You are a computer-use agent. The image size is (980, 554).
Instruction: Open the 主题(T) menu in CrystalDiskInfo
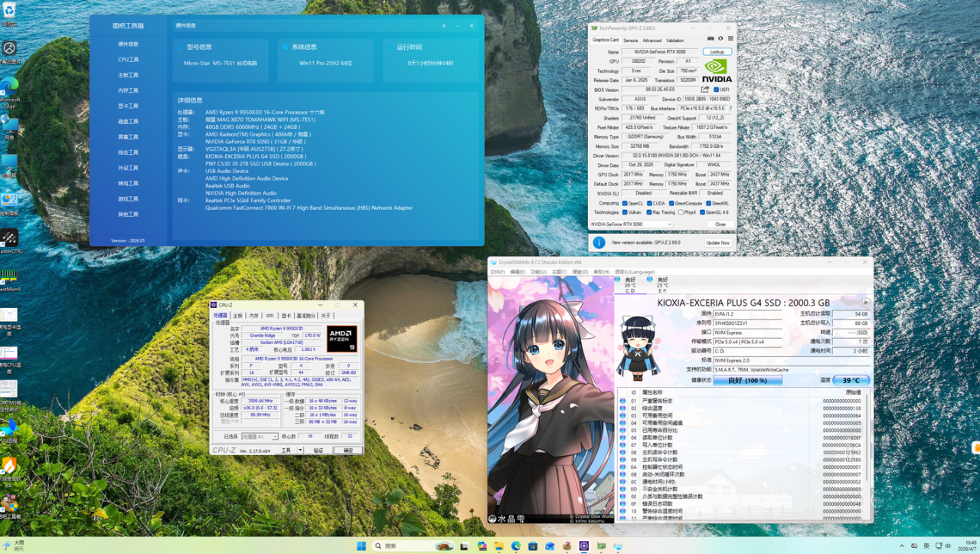558,272
